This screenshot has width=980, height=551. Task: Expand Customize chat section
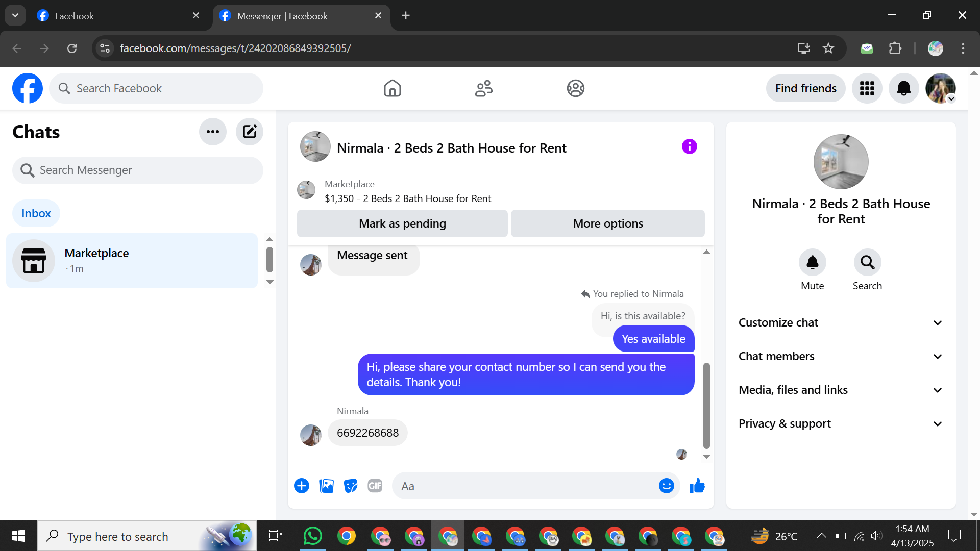[841, 322]
